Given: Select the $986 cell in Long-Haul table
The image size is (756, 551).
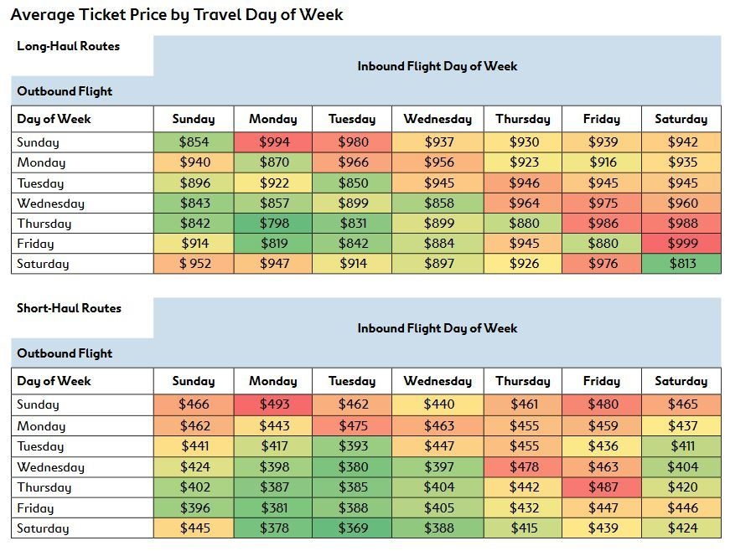Looking at the screenshot, I should 602,224.
